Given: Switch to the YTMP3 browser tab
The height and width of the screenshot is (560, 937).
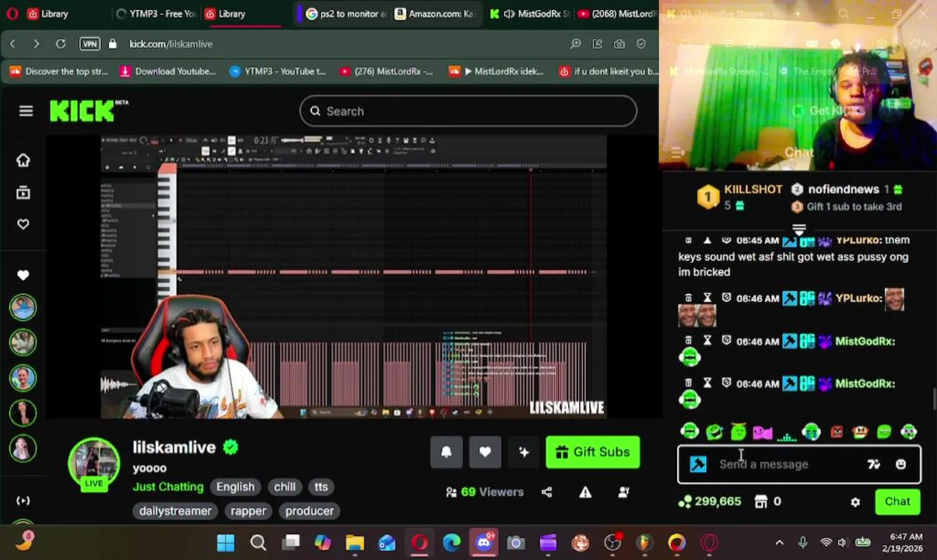Looking at the screenshot, I should coord(156,13).
